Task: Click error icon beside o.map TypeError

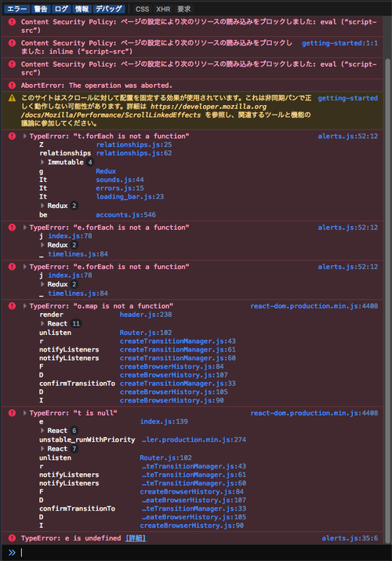Action: click(x=12, y=306)
